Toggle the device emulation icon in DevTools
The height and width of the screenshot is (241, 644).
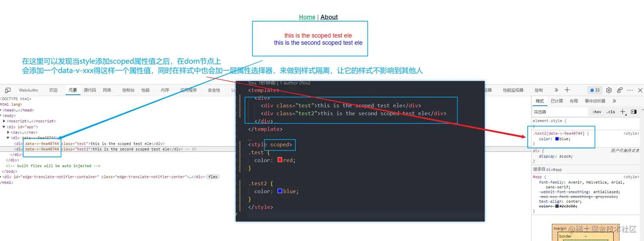click(8, 90)
